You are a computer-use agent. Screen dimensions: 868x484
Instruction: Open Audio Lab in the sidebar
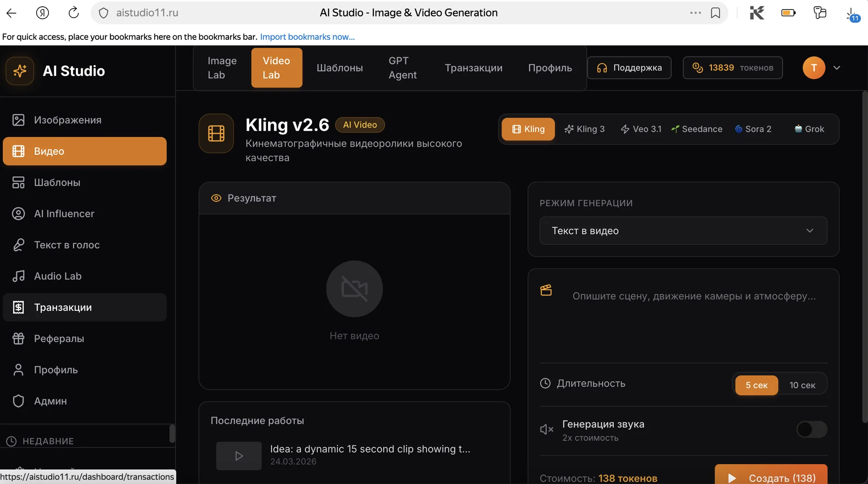pos(85,276)
